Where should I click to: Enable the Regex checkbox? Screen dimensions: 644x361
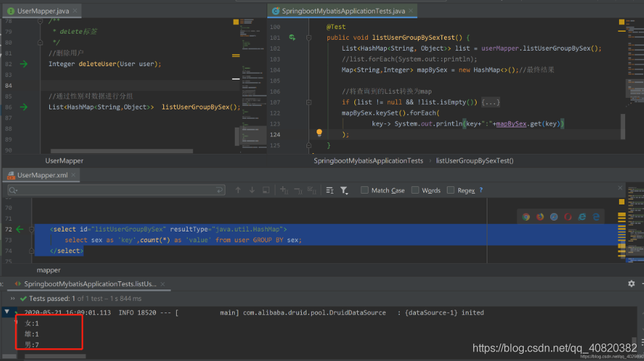450,190
